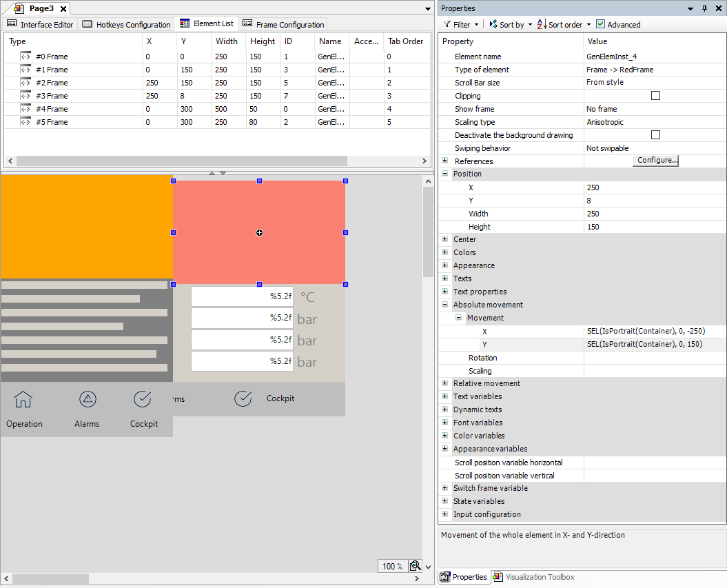Select the Operation home icon in the preview
The height and width of the screenshot is (588, 727).
pyautogui.click(x=23, y=398)
